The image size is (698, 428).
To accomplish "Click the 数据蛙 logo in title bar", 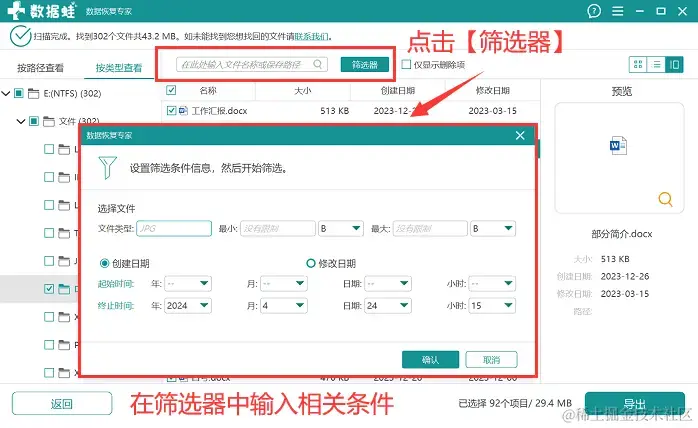I will [x=41, y=11].
